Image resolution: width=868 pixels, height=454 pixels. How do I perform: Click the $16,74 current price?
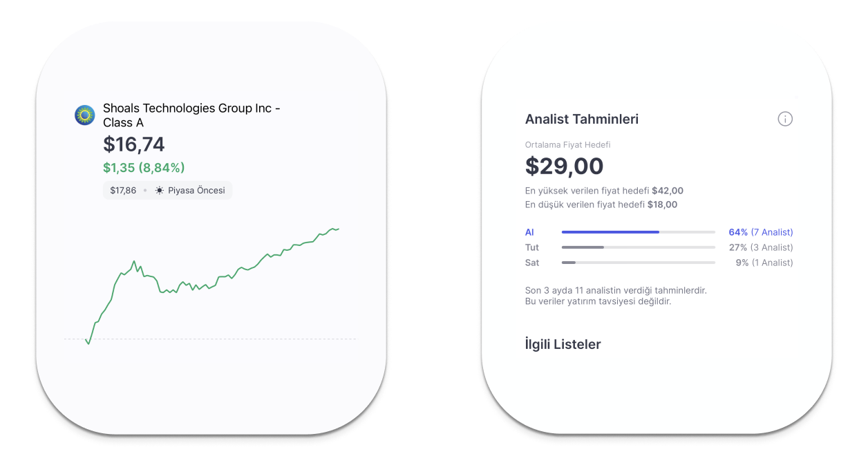134,144
